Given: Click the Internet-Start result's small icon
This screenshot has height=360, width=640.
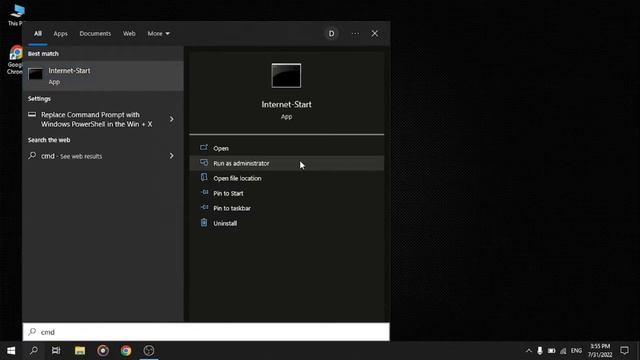Looking at the screenshot, I should pyautogui.click(x=36, y=74).
